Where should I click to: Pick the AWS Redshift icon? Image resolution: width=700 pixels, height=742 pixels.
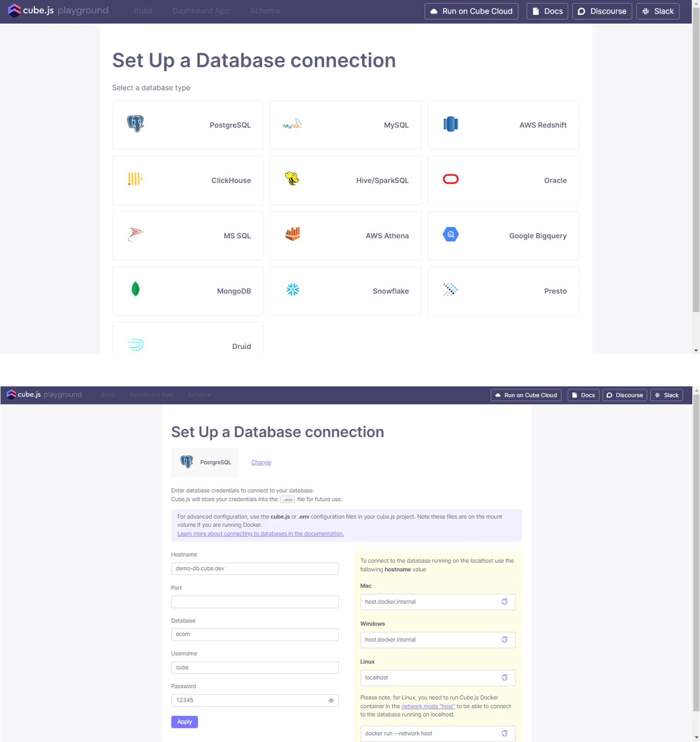coord(451,124)
